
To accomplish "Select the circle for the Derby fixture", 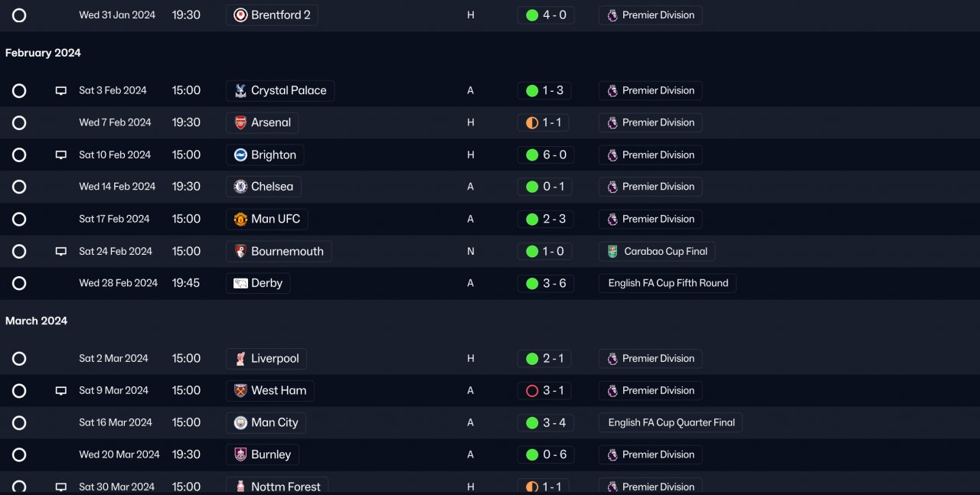I will click(x=19, y=283).
